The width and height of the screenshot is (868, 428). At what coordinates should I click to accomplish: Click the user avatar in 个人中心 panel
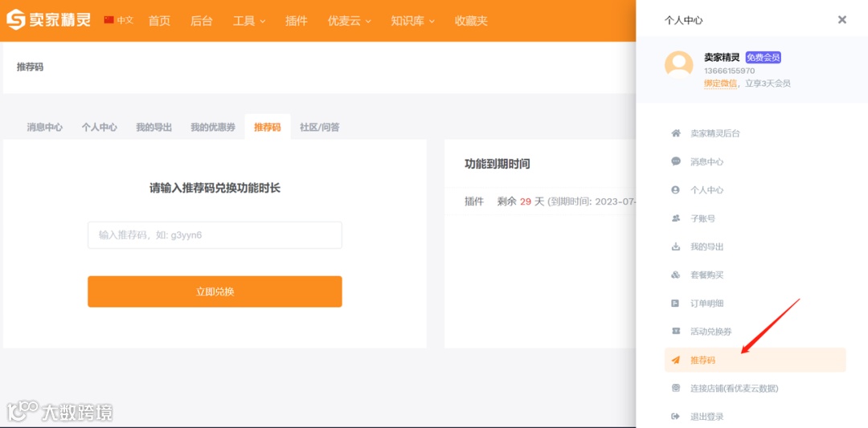[678, 65]
